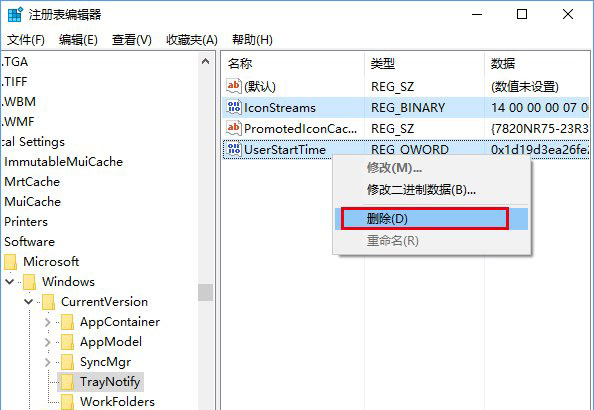The height and width of the screenshot is (410, 594).
Task: Select the PromotedIconCac... value name
Action: pyautogui.click(x=300, y=128)
